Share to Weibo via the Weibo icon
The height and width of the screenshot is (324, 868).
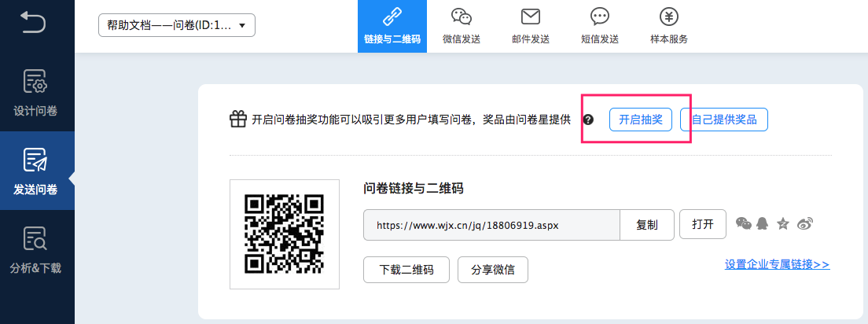pos(804,224)
